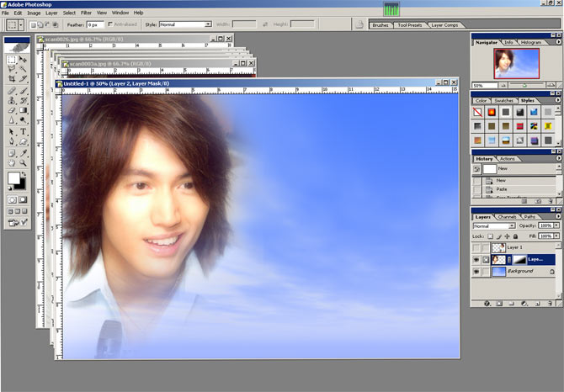Select the Custom Shape tool
Screen dimensions: 564x392
23,141
